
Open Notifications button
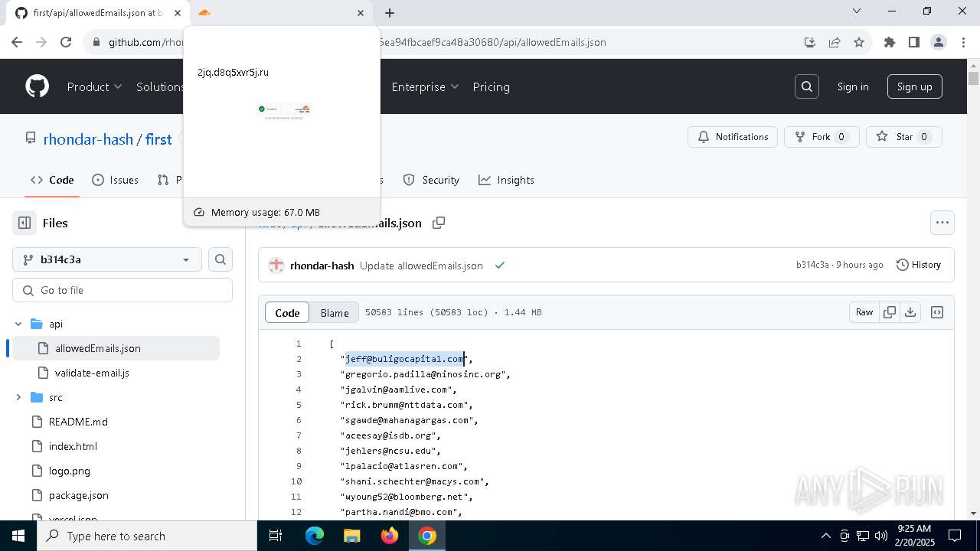tap(733, 137)
